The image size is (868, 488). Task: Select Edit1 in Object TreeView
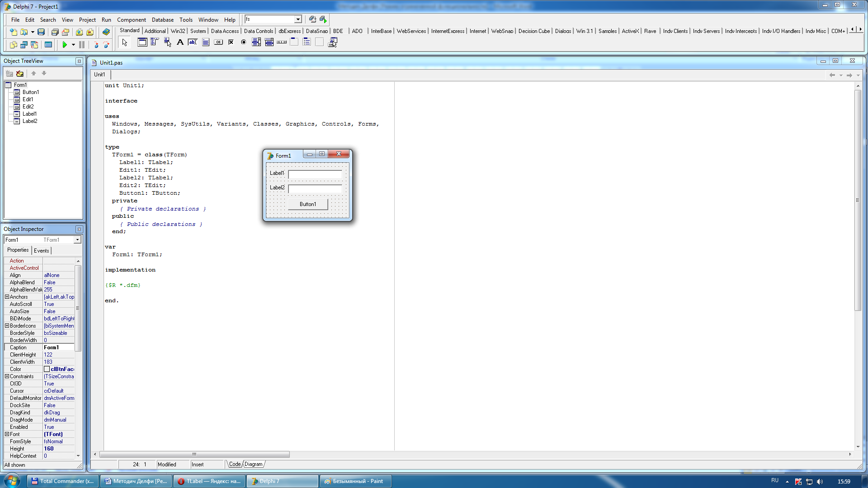28,99
